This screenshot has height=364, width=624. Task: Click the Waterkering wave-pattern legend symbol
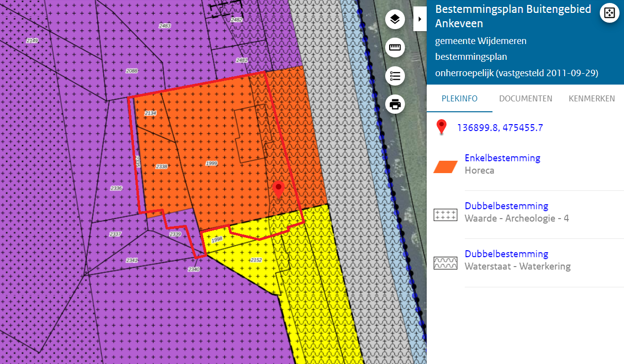(446, 263)
